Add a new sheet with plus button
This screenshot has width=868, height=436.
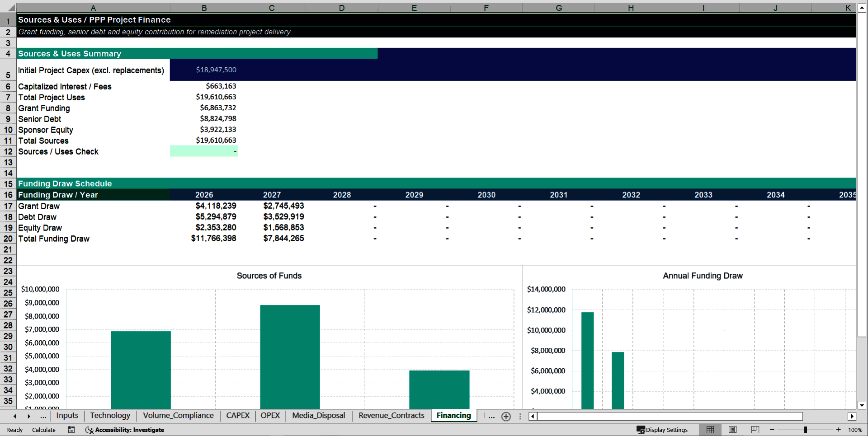click(506, 417)
